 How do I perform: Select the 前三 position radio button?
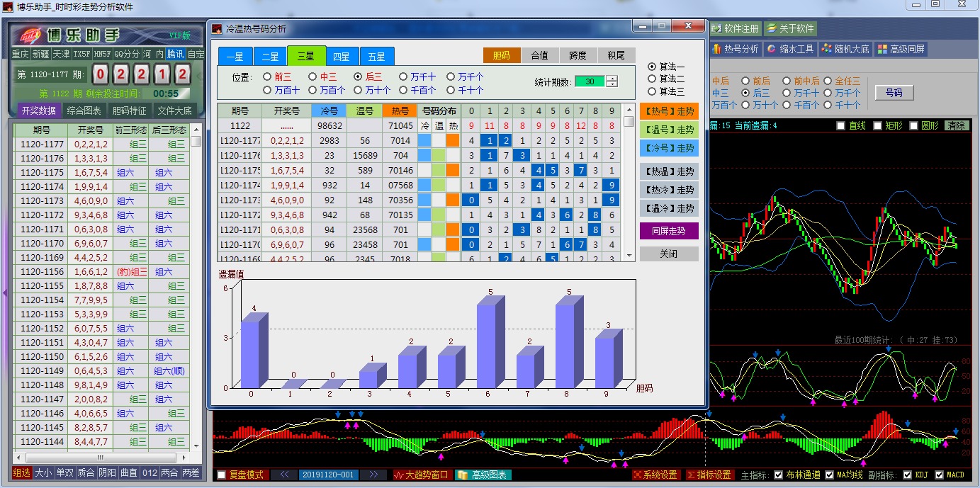click(x=267, y=76)
